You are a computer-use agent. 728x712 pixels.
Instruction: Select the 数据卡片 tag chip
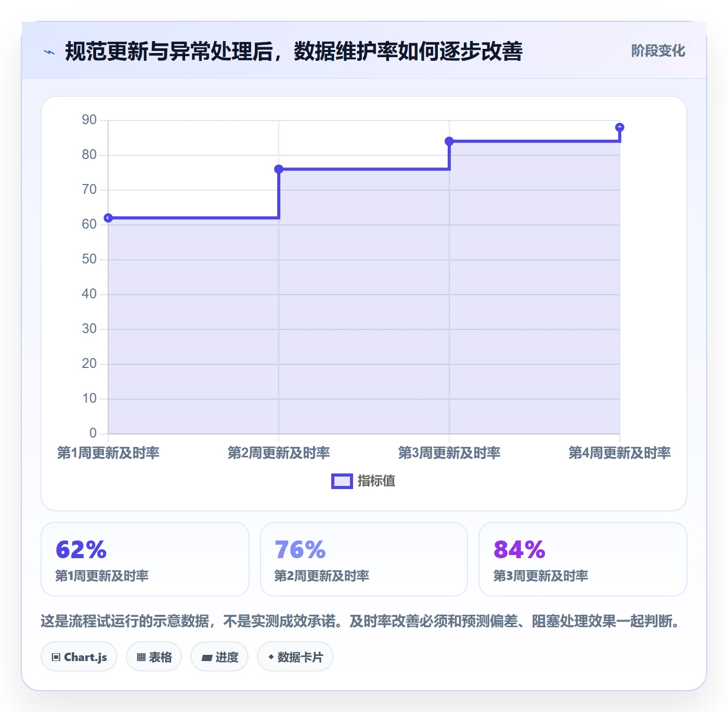click(295, 657)
